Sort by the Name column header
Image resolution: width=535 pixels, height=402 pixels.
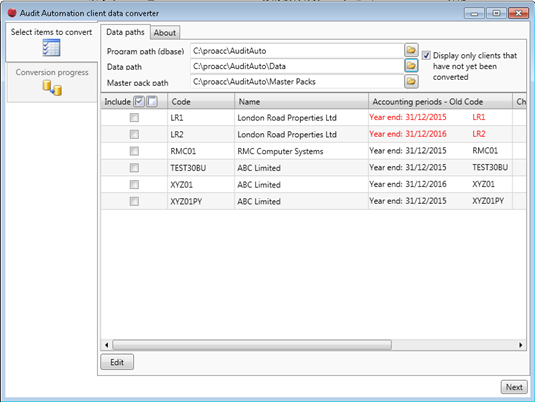301,101
